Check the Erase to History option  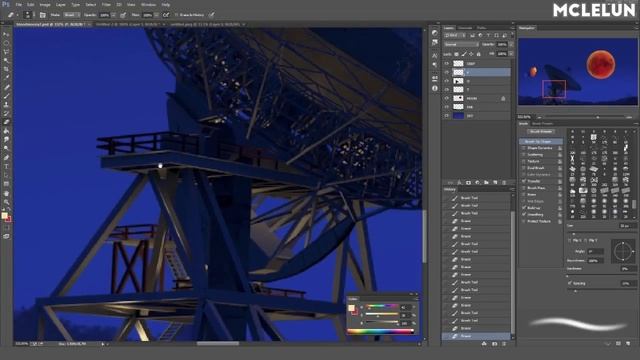(x=177, y=15)
